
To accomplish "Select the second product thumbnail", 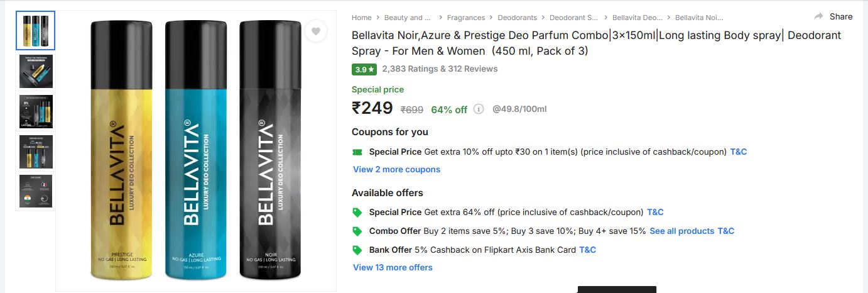I will pyautogui.click(x=36, y=71).
